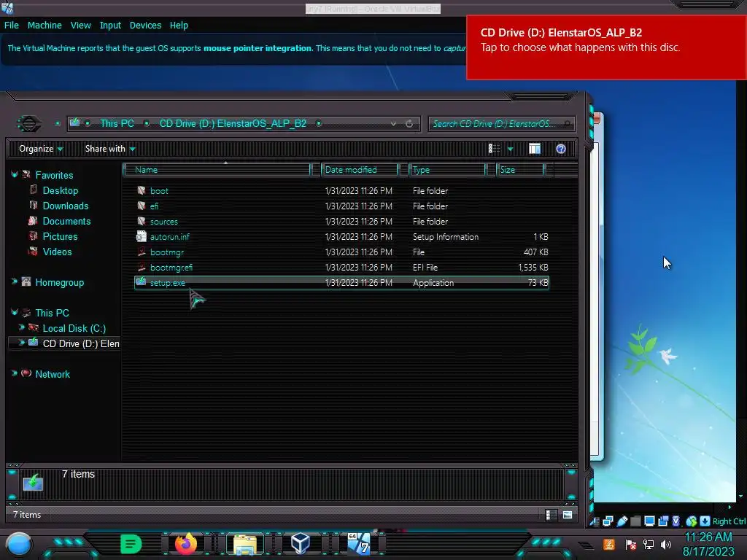Sort by Size column header
Viewport: 747px width, 560px height.
pos(519,169)
